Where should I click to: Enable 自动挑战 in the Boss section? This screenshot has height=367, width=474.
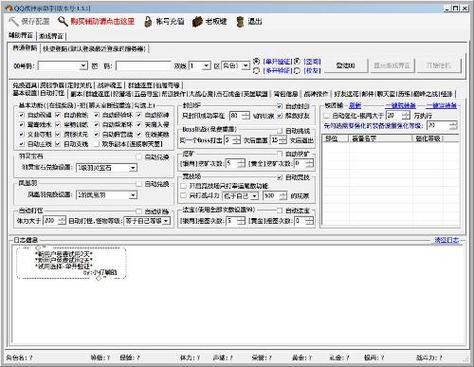[280, 131]
